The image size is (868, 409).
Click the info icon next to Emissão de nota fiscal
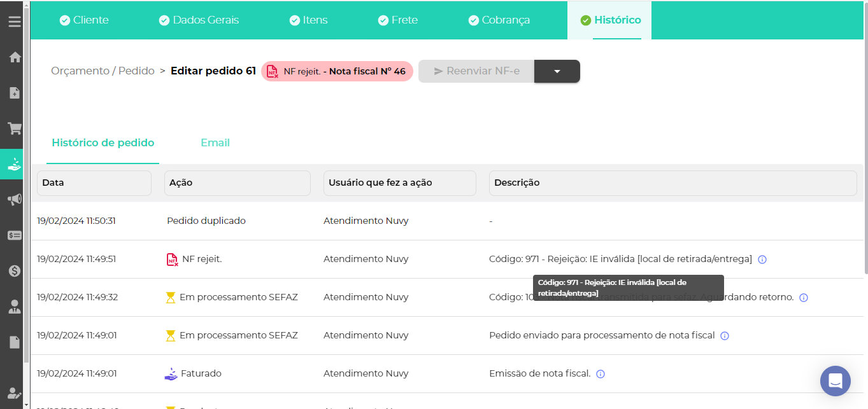[600, 374]
